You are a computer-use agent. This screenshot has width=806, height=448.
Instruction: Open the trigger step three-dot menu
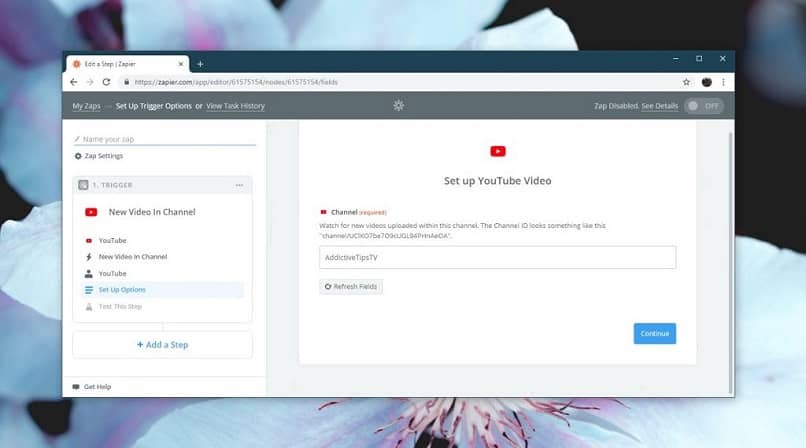[240, 185]
